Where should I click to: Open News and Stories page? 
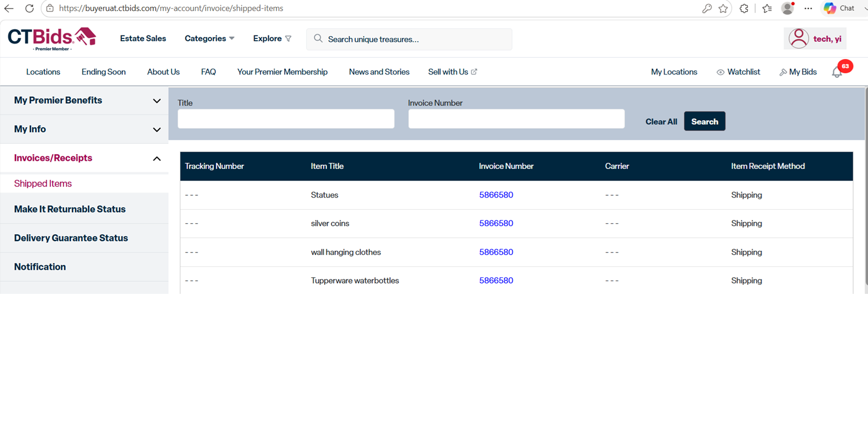pyautogui.click(x=379, y=72)
